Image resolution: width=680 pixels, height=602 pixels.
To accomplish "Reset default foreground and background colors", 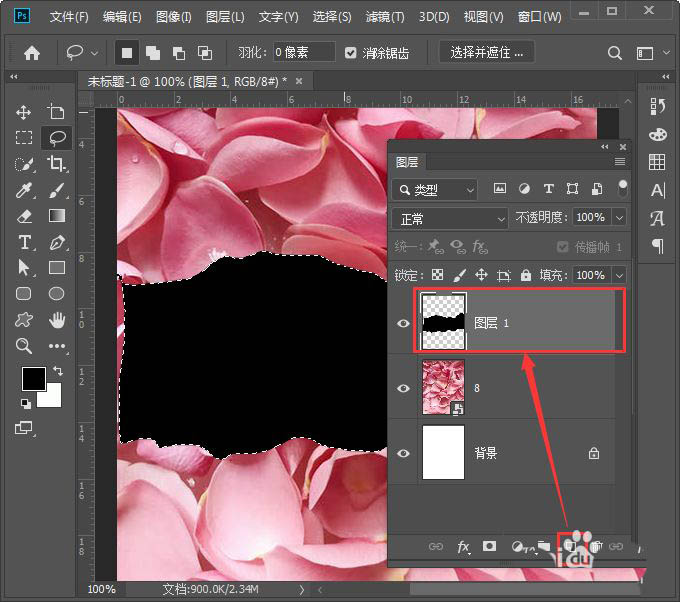I will pyautogui.click(x=26, y=404).
